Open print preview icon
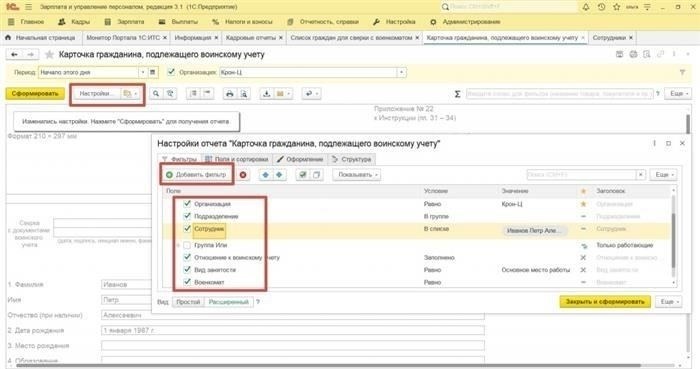Screen dimensions: 700x369 point(244,94)
